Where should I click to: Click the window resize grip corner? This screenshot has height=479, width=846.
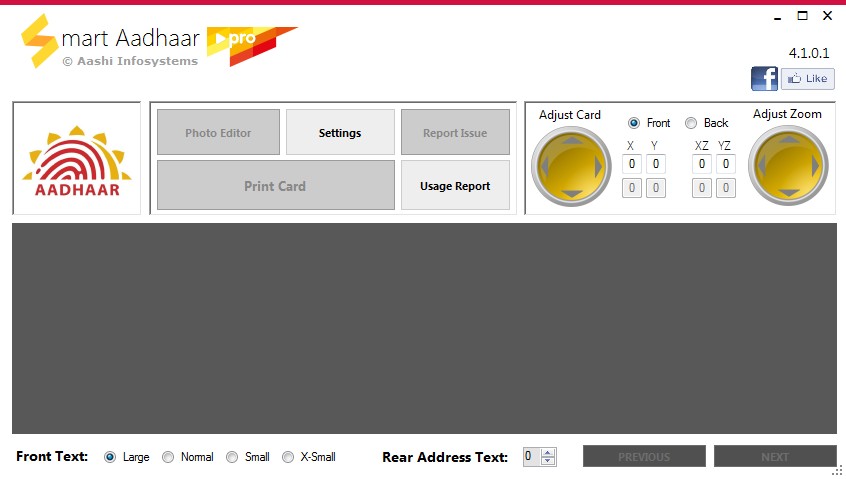(x=837, y=471)
